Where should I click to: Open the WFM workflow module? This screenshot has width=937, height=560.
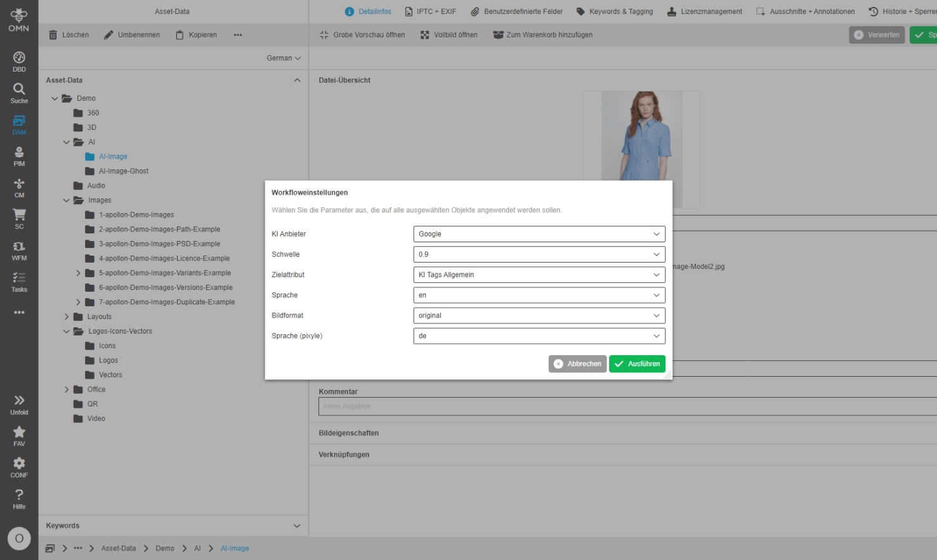tap(19, 251)
